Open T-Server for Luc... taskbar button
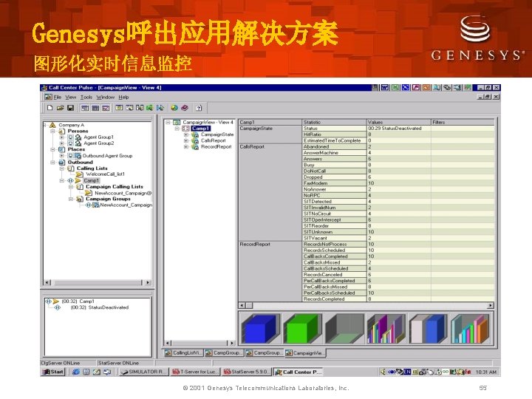 [196, 372]
